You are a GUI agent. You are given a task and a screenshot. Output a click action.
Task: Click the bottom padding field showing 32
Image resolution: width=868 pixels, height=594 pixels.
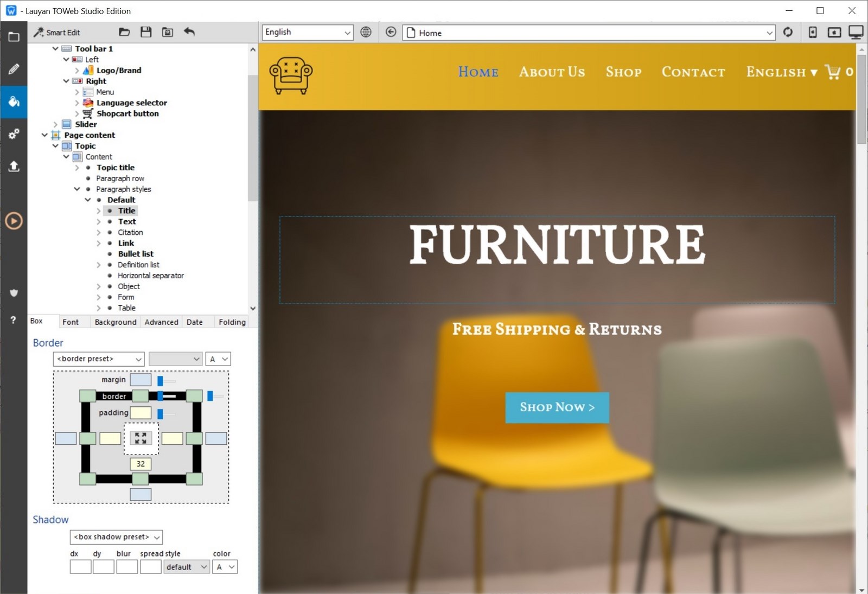point(141,464)
